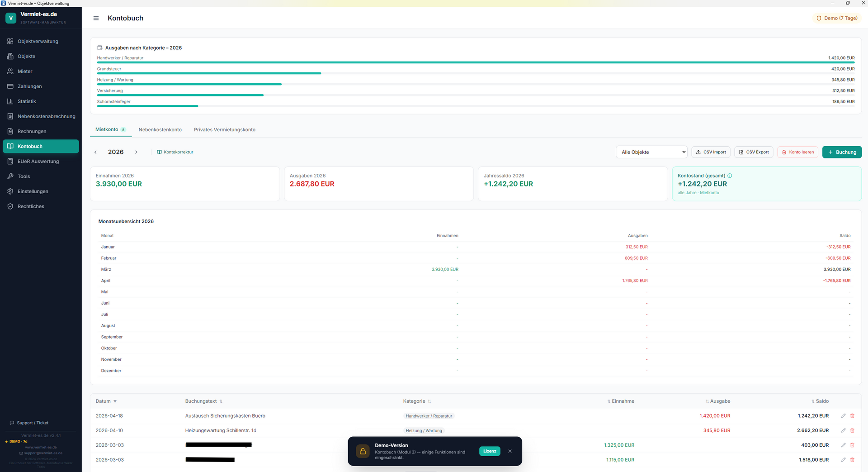Click the info icon beside Kontostand (gesamt)
Screen dimensions: 868x472
tap(730, 176)
